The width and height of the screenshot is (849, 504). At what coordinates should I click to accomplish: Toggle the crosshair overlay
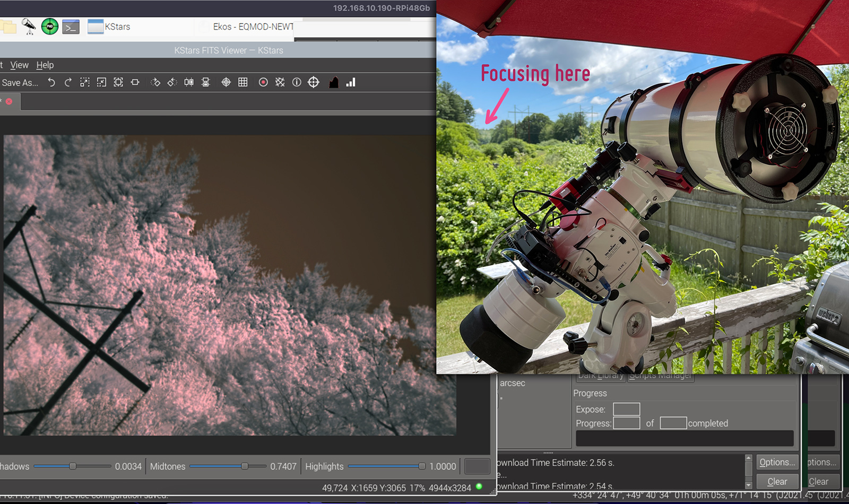[226, 82]
